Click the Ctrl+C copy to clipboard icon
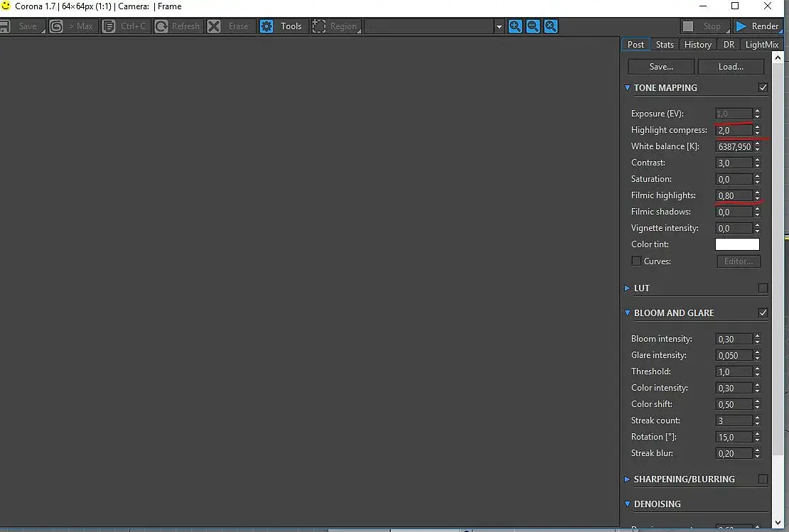Screen dimensions: 789x532 pyautogui.click(x=109, y=26)
